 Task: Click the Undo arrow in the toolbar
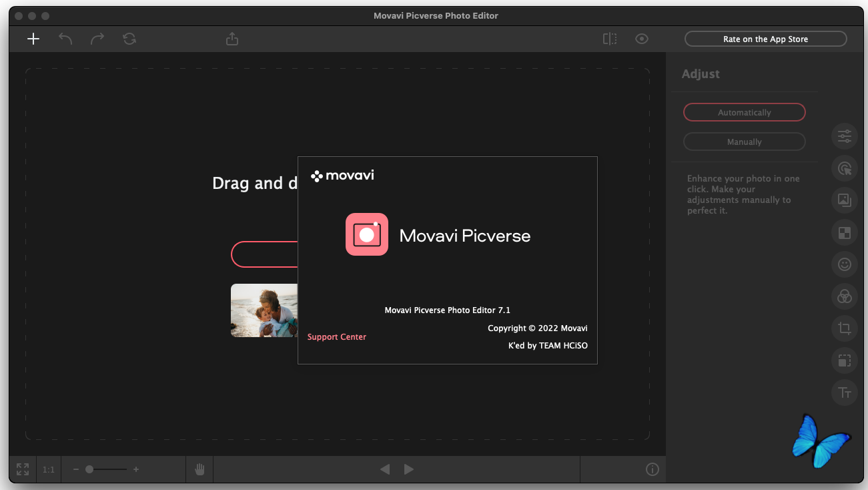tap(65, 39)
